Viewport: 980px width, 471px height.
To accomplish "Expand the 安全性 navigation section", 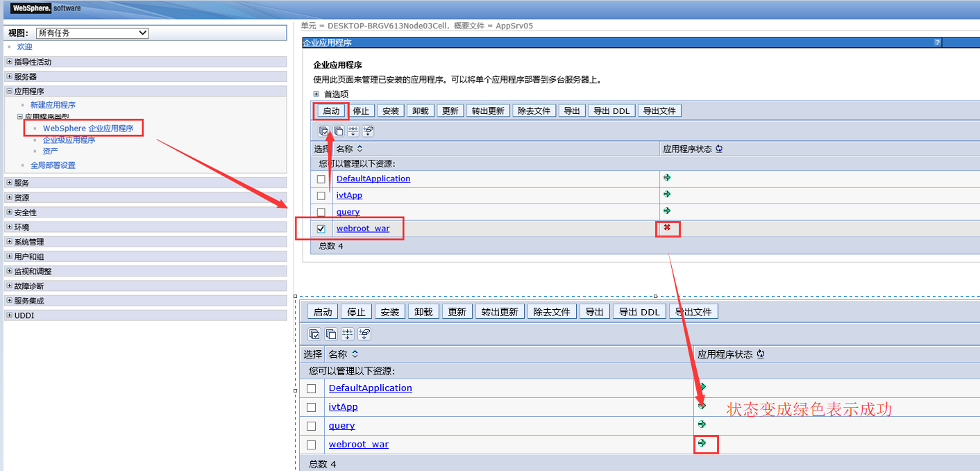I will click(x=10, y=212).
